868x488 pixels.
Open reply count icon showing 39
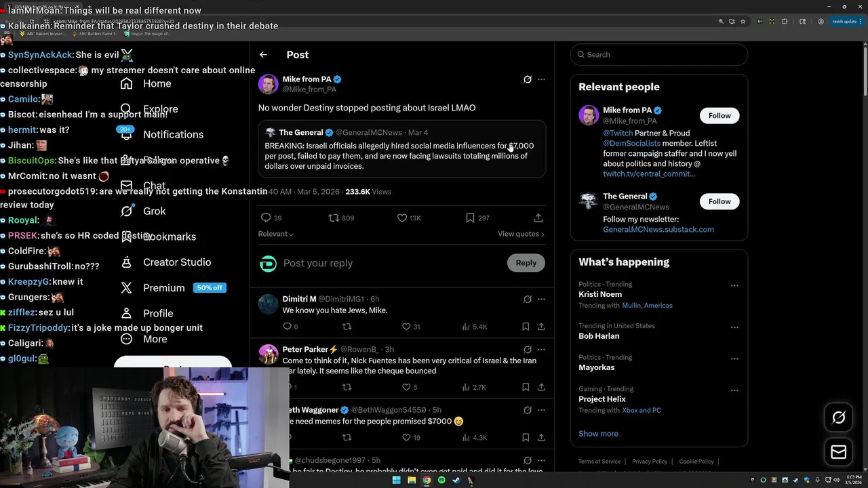click(x=266, y=218)
